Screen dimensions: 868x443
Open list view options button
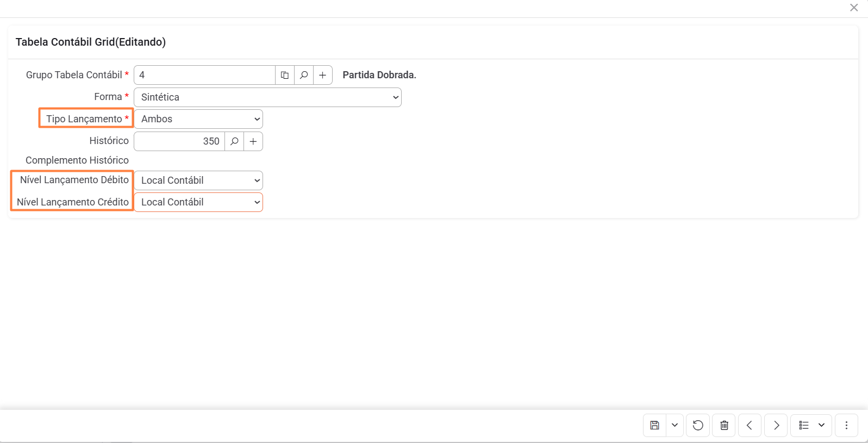coord(804,425)
